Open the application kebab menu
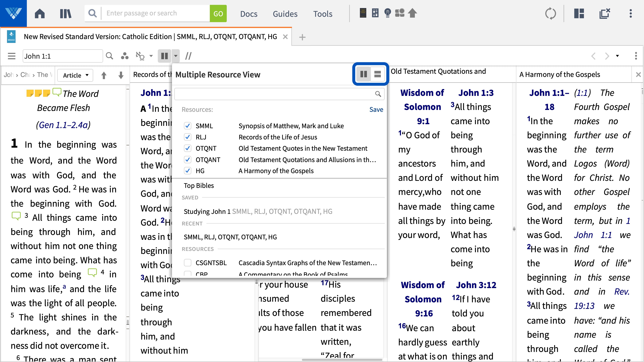 click(x=631, y=13)
